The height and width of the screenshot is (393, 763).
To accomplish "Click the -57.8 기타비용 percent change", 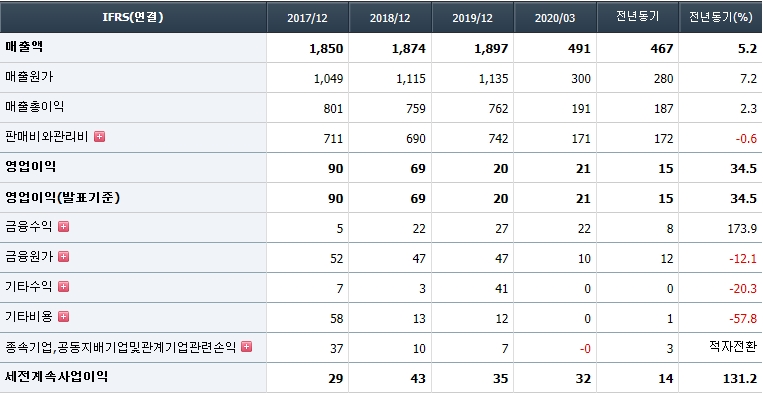I will pos(743,319).
